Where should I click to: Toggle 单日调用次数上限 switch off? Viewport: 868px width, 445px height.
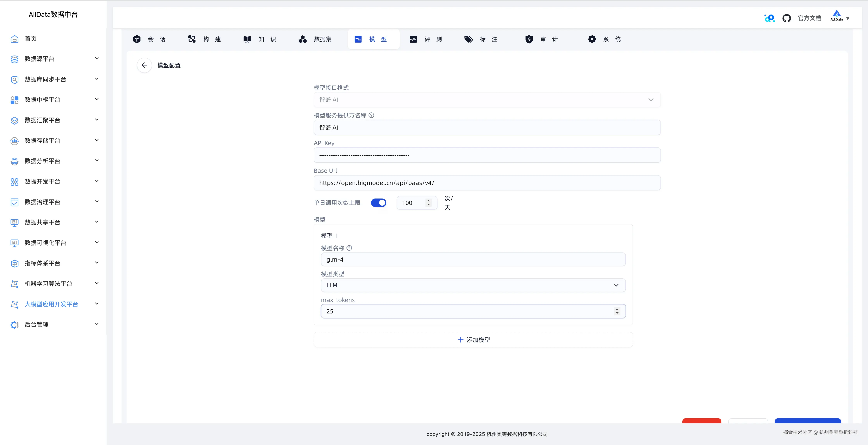(x=378, y=203)
